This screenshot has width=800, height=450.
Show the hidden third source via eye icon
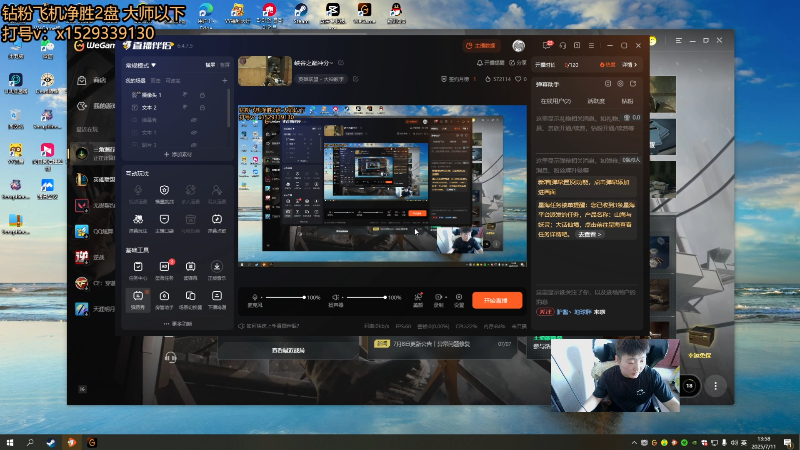click(x=194, y=120)
